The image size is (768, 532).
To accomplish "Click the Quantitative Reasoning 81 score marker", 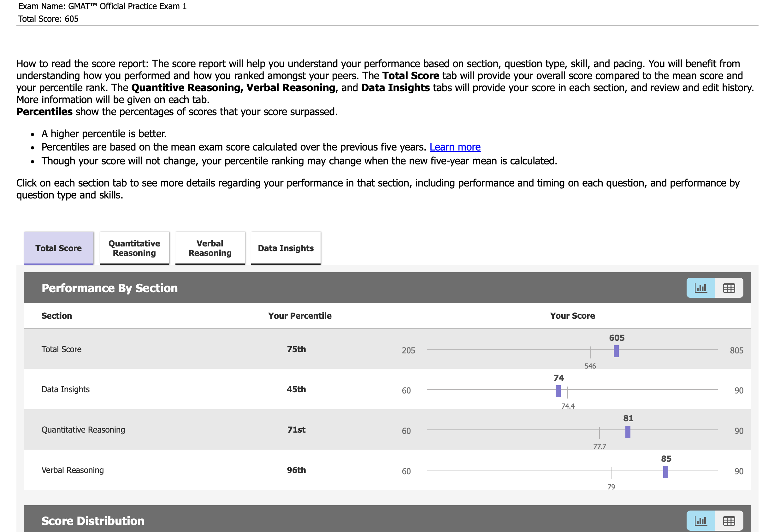I will 628,431.
